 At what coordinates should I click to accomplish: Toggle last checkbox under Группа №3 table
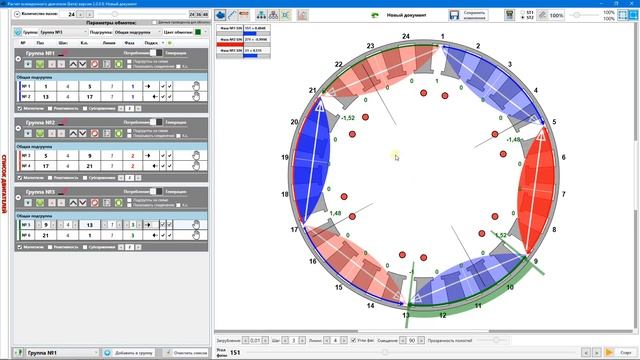click(x=85, y=247)
